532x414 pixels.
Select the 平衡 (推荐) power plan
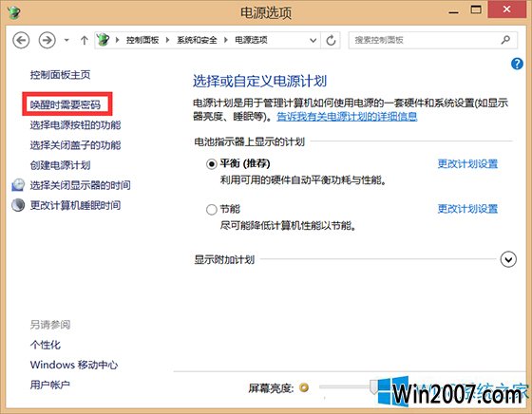211,164
